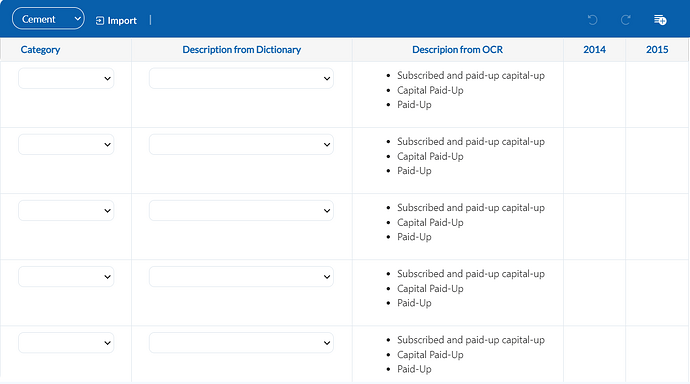Screen dimensions: 690x384
Task: Click the Category column header
Action: [x=40, y=50]
